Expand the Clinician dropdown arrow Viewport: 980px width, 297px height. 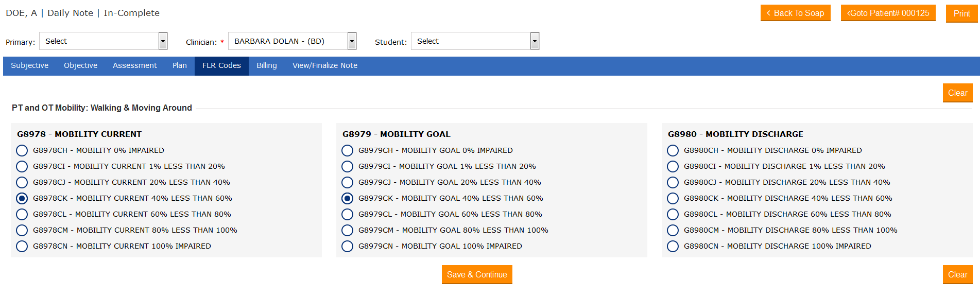[352, 41]
